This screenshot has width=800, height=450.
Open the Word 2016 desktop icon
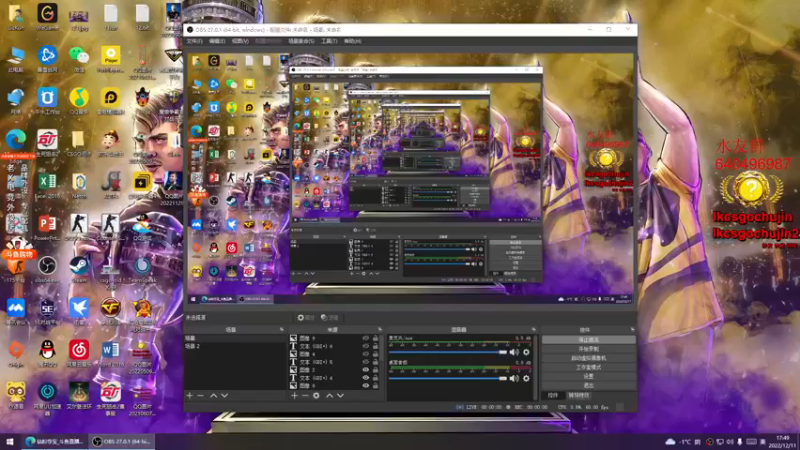(110, 351)
